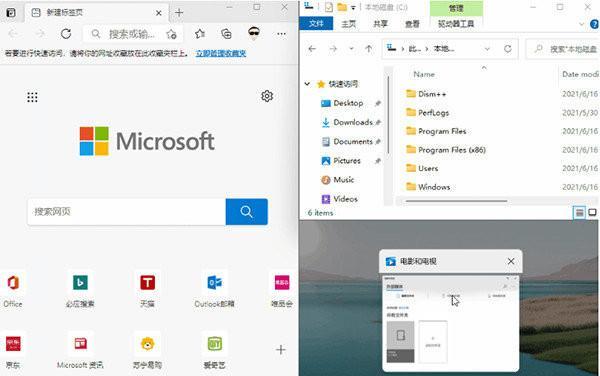Screen dimensions: 600x376
Task: Open Edge tab actions menu icon
Action: (x=11, y=13)
